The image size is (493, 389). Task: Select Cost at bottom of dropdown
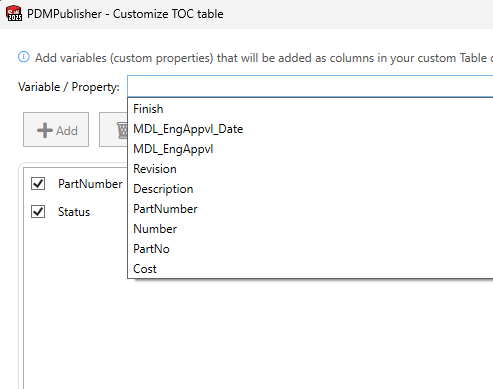tap(310, 269)
